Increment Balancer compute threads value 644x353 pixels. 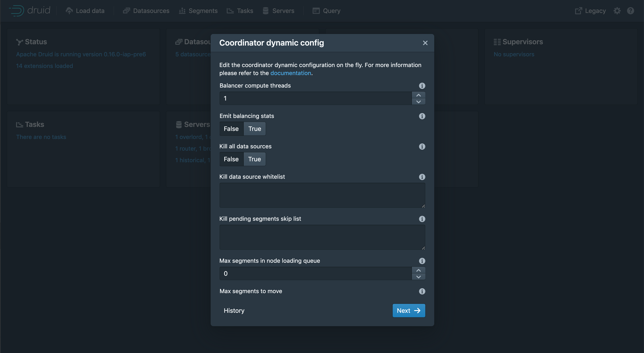419,95
